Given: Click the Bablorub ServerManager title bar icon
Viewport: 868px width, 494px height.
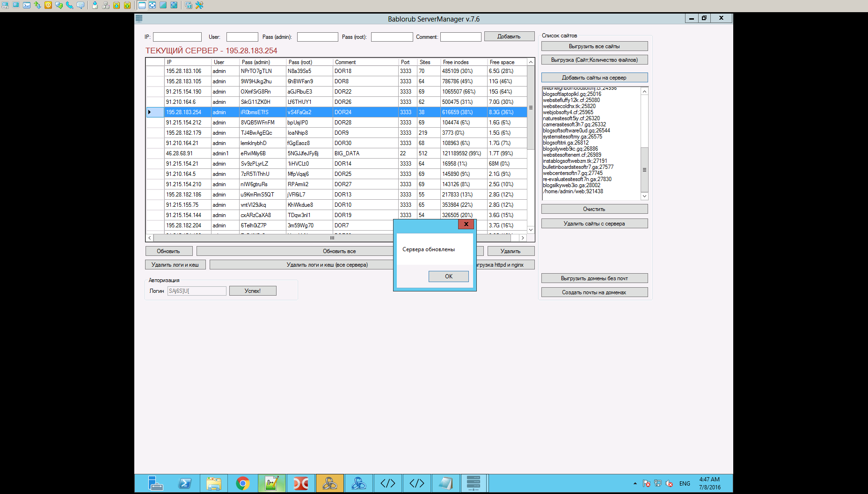Looking at the screenshot, I should click(x=139, y=19).
